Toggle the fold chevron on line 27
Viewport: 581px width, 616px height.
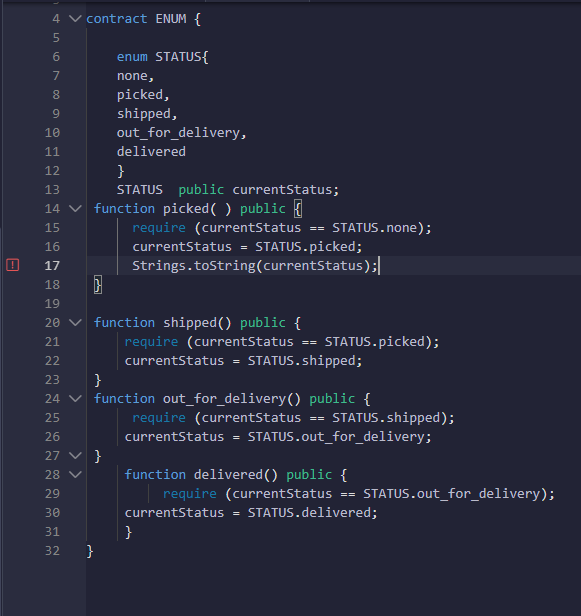coord(75,456)
